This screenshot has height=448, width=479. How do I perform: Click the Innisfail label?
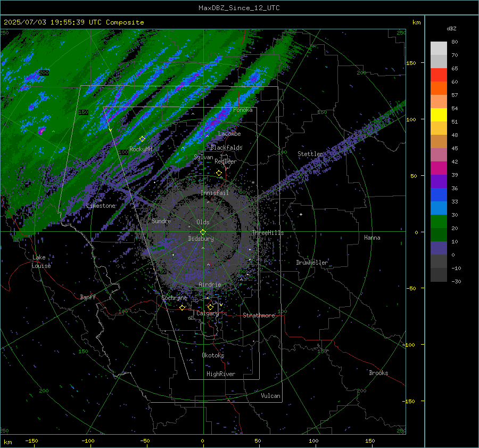(x=214, y=193)
